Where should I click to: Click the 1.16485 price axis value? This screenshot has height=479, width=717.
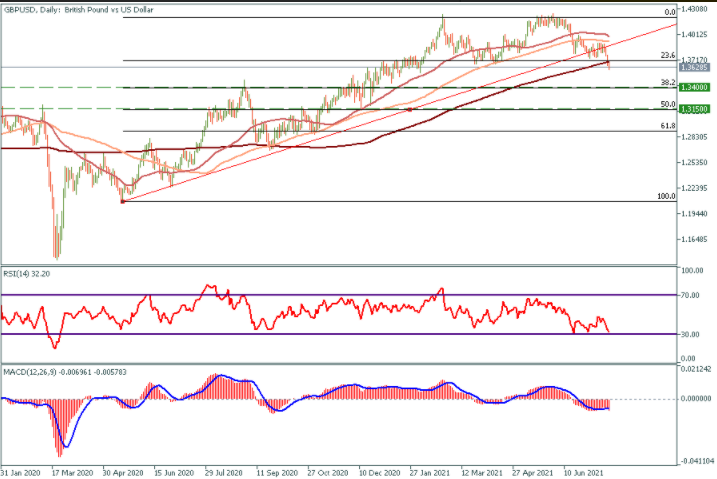[x=694, y=239]
